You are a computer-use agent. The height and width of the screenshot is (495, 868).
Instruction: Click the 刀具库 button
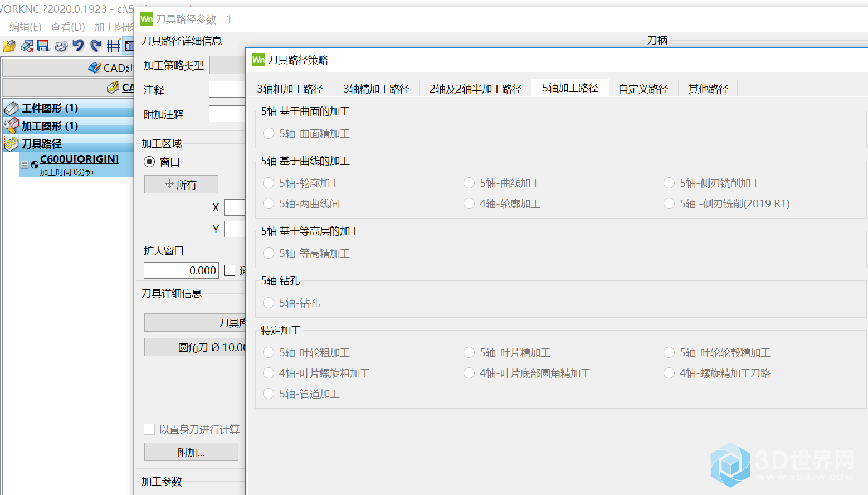click(195, 322)
